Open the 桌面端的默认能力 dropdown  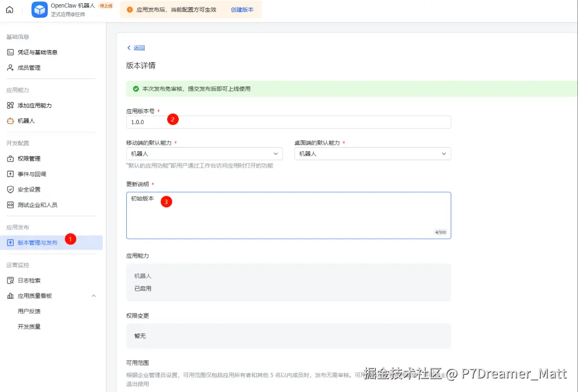pyautogui.click(x=372, y=153)
